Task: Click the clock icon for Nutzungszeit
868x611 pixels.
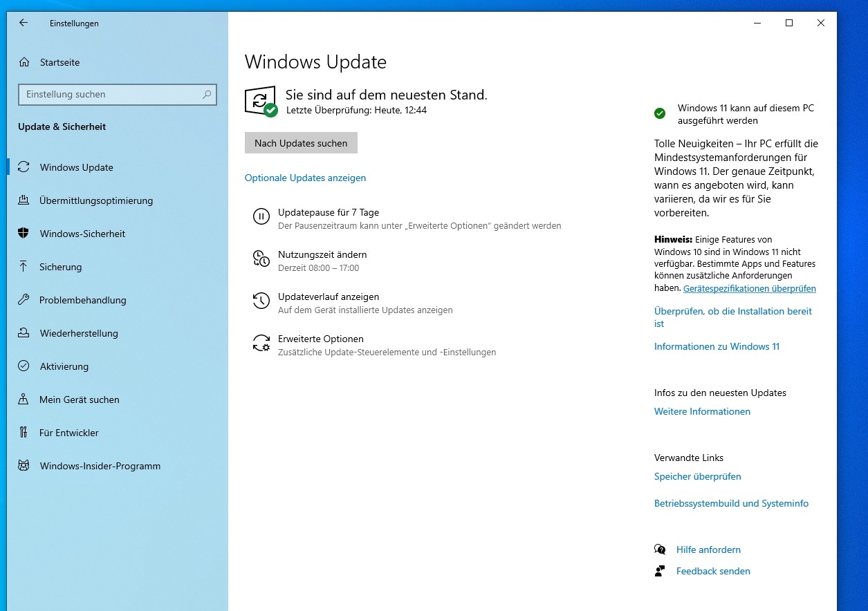Action: 261,258
